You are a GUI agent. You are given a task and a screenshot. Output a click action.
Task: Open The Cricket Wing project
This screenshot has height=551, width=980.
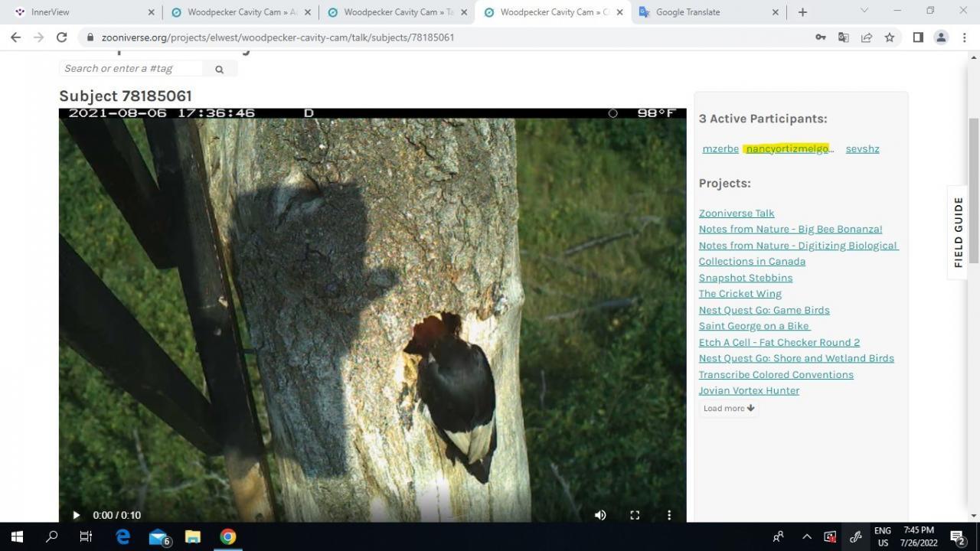point(740,294)
